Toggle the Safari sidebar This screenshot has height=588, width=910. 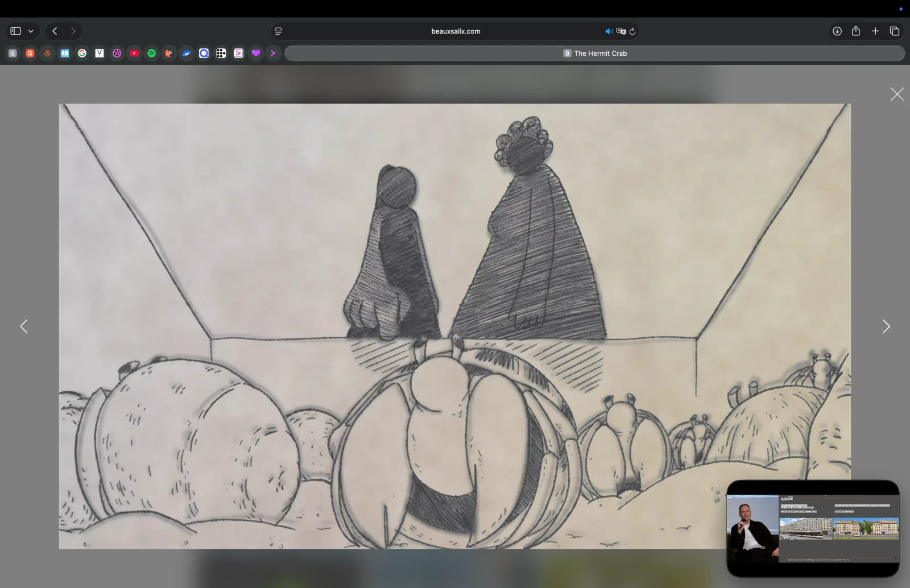pos(15,31)
